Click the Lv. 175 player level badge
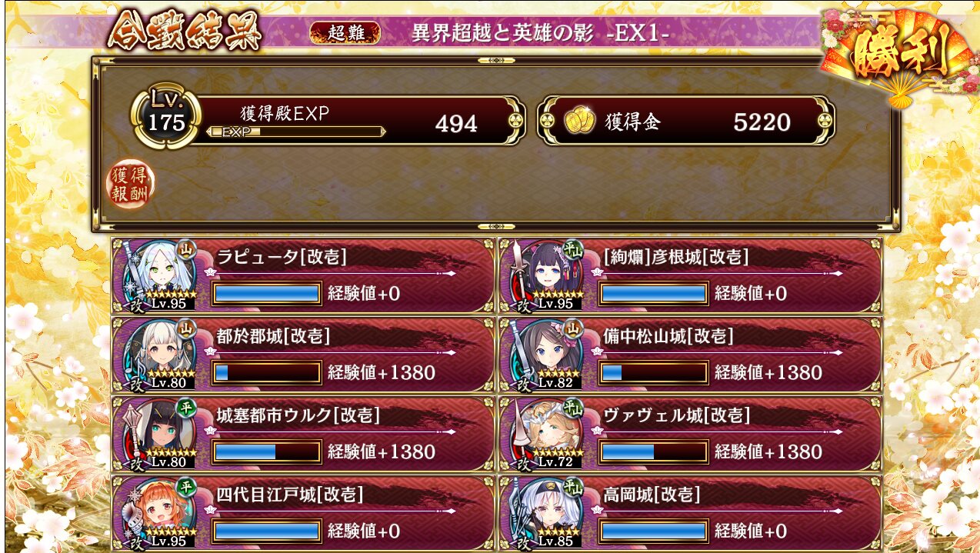980x553 pixels. point(166,119)
